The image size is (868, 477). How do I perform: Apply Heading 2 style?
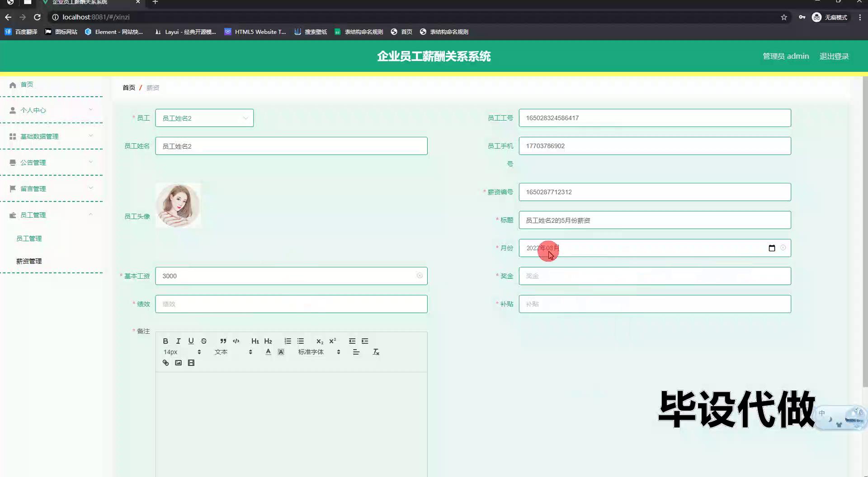(268, 341)
